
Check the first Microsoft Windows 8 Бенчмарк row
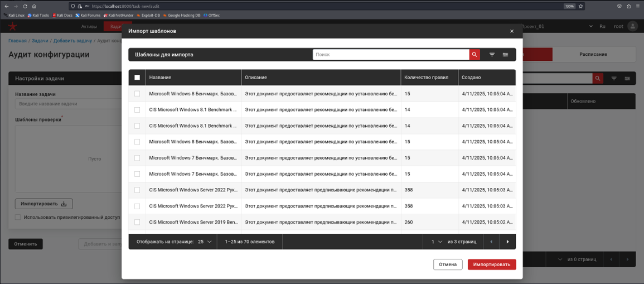137,94
